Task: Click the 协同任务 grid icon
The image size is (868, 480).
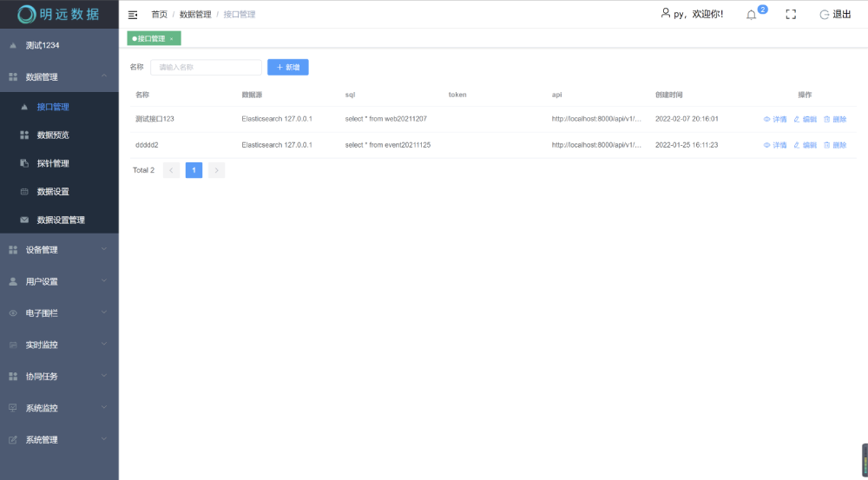Action: pyautogui.click(x=13, y=377)
